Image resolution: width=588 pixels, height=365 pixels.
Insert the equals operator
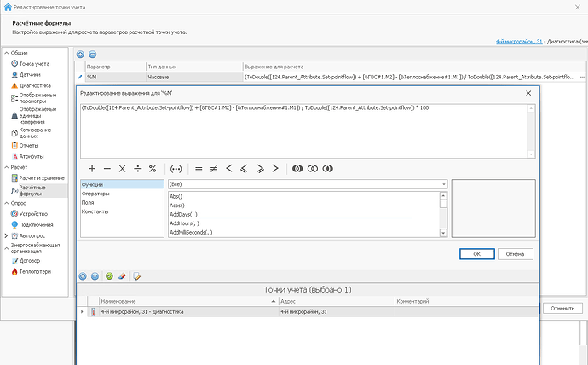[x=199, y=169]
